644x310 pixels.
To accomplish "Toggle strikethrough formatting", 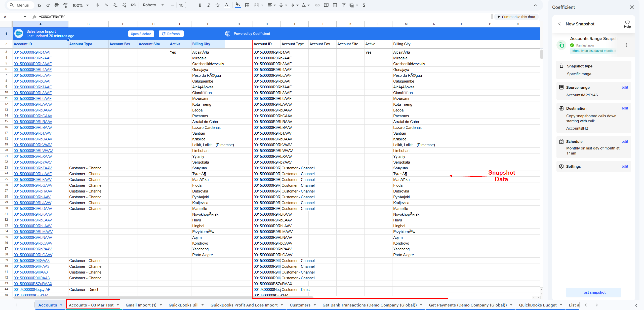I will pos(218,5).
